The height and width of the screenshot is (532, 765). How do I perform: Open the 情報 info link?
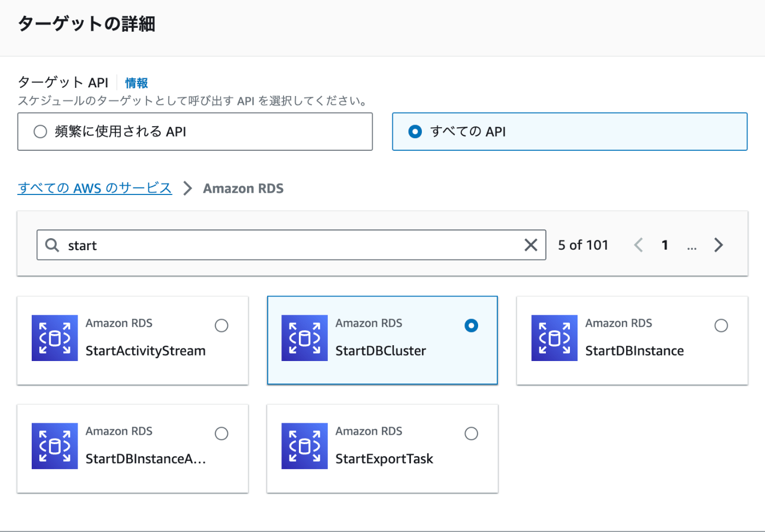(137, 83)
